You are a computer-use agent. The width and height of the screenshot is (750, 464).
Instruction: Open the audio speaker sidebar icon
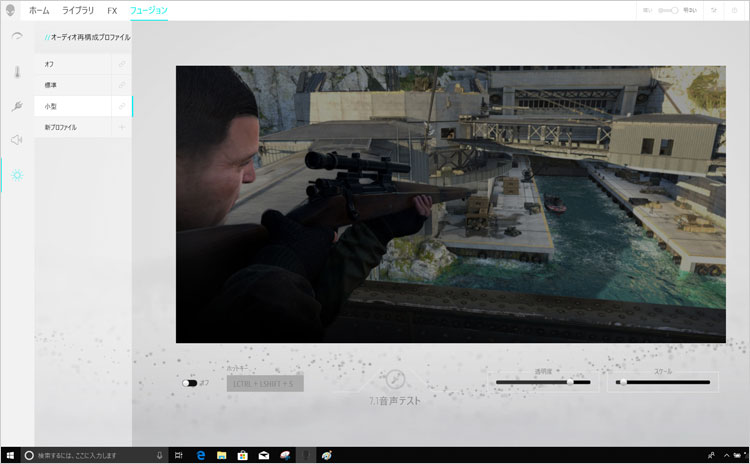[x=16, y=140]
